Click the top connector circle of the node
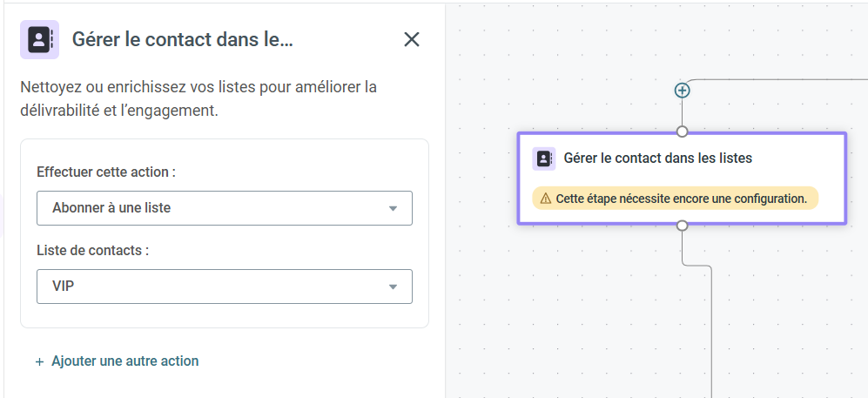Image resolution: width=868 pixels, height=398 pixels. 682,132
